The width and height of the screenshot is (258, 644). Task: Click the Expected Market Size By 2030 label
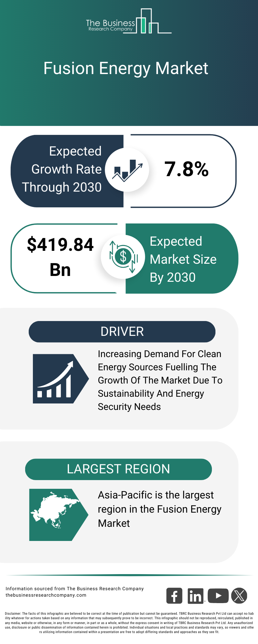(183, 259)
